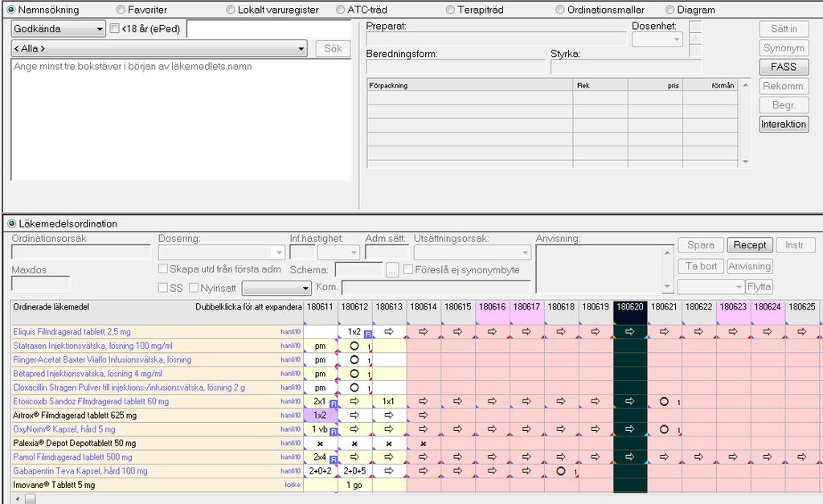
Task: Click the stop circle for Cloxacillin Stragen on 180612
Action: (x=354, y=387)
